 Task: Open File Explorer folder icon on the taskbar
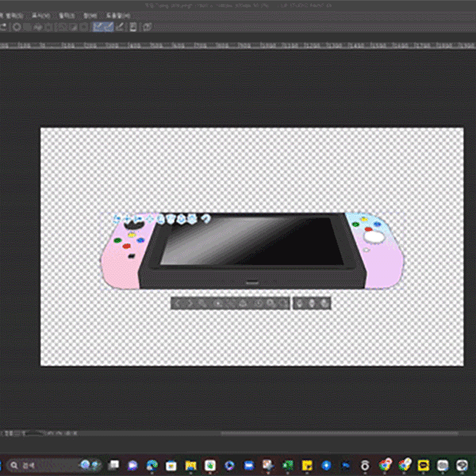click(190, 465)
